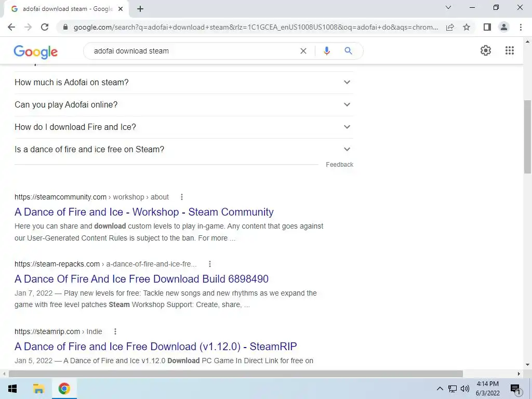
Task: Open Workshop - Steam Community result
Action: coord(144,212)
